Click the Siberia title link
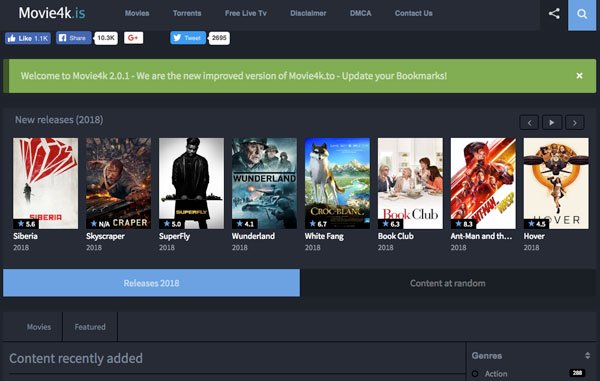 (x=25, y=236)
